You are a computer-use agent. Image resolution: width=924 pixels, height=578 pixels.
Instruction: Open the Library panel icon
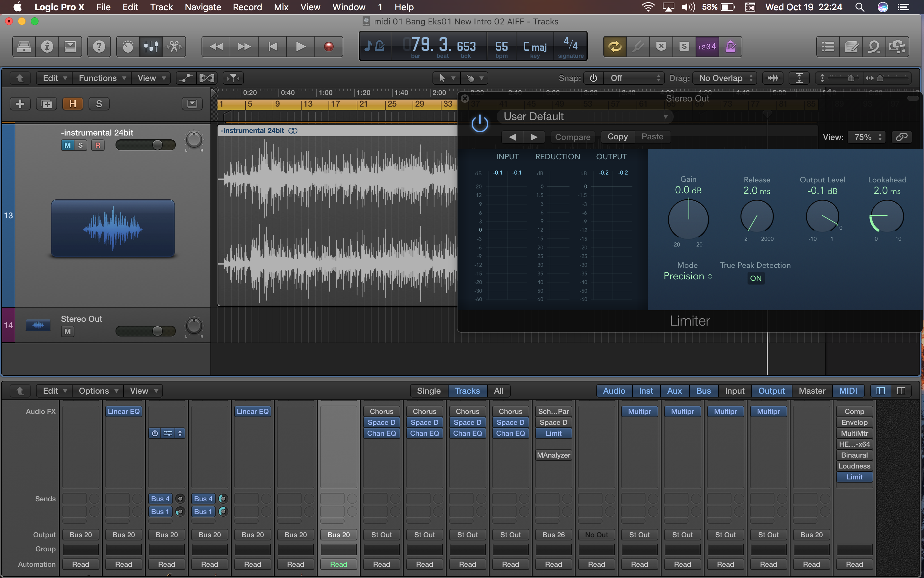(x=24, y=47)
